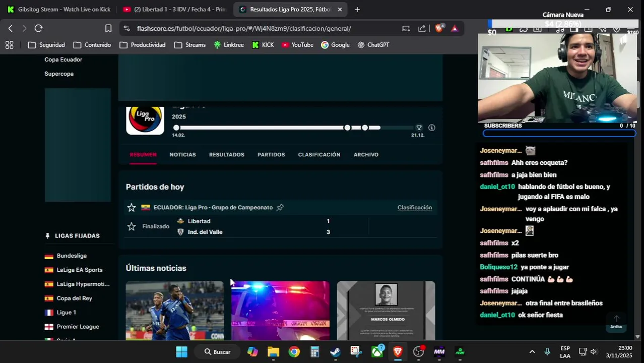Open the CLASIFICACIÓN tab
The width and height of the screenshot is (644, 363).
tap(319, 155)
